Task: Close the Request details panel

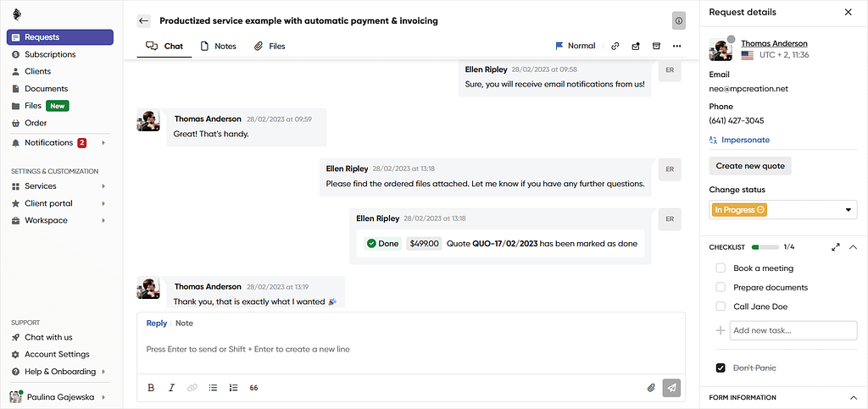Action: tap(848, 12)
